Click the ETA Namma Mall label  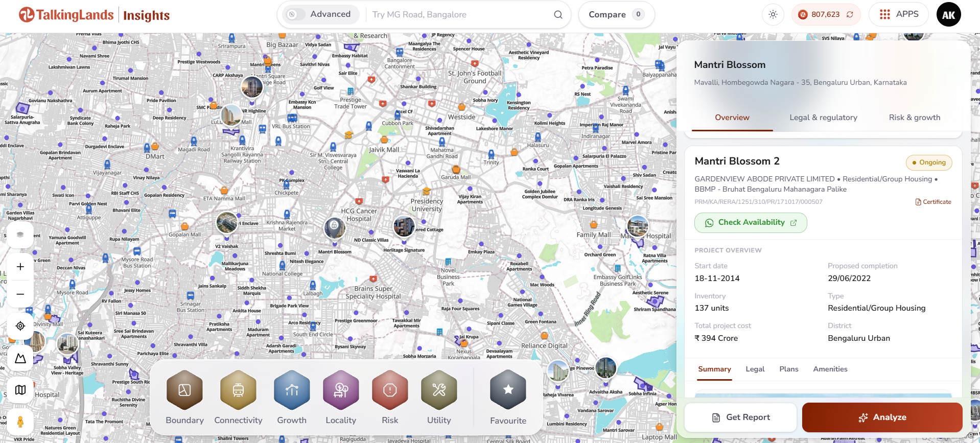pos(224,199)
